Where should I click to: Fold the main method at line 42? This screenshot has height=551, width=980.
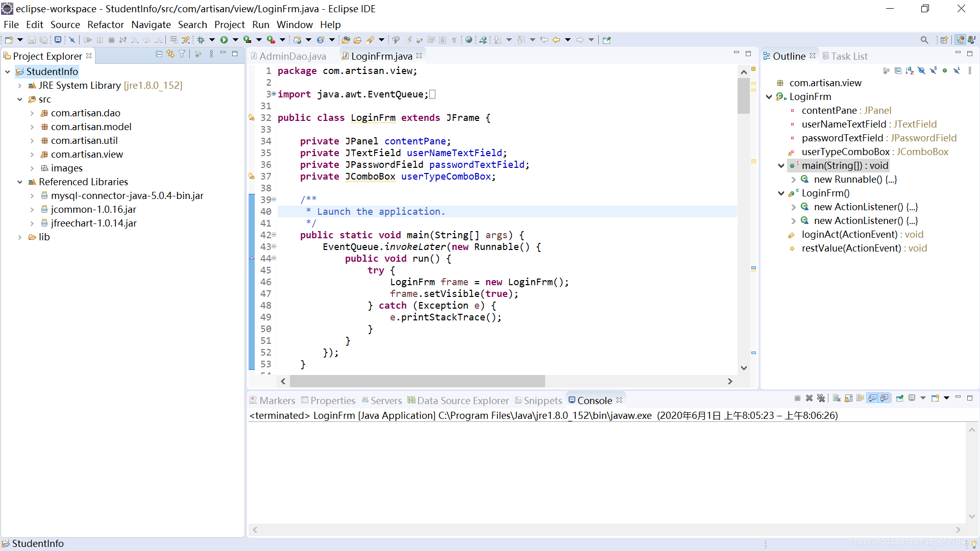tap(274, 235)
